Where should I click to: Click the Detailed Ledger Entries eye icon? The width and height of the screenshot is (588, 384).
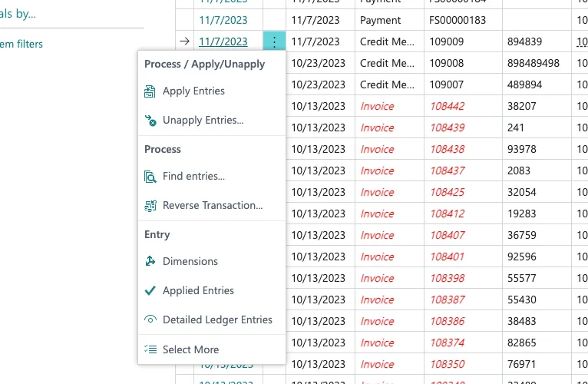tap(150, 319)
